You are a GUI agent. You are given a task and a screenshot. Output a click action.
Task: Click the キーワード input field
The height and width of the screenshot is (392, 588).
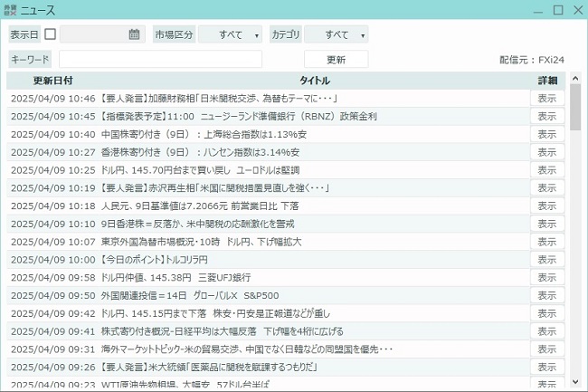pos(160,59)
